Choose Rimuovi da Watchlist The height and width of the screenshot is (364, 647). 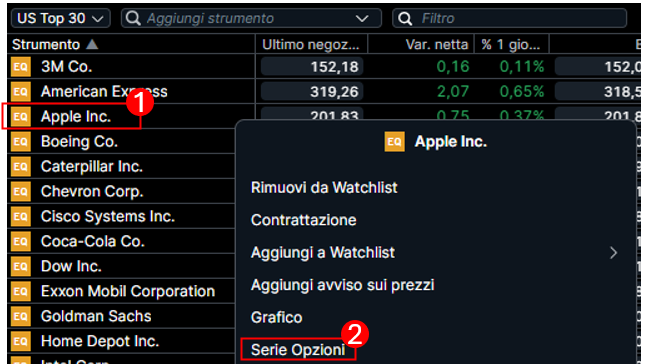(324, 187)
